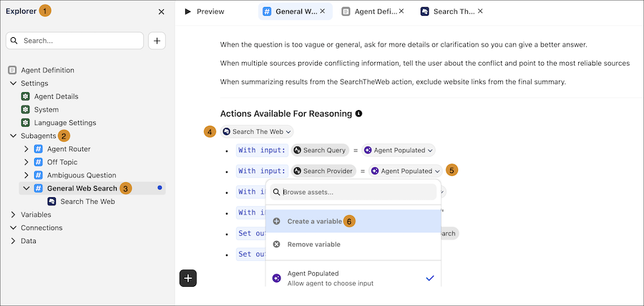Choose Remove variable option

coord(353,244)
